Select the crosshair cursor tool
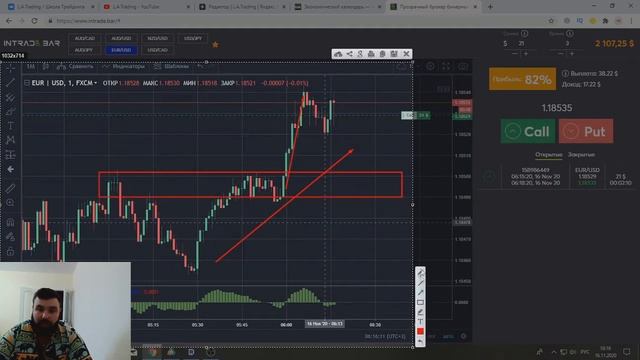This screenshot has height=360, width=640. click(x=11, y=68)
